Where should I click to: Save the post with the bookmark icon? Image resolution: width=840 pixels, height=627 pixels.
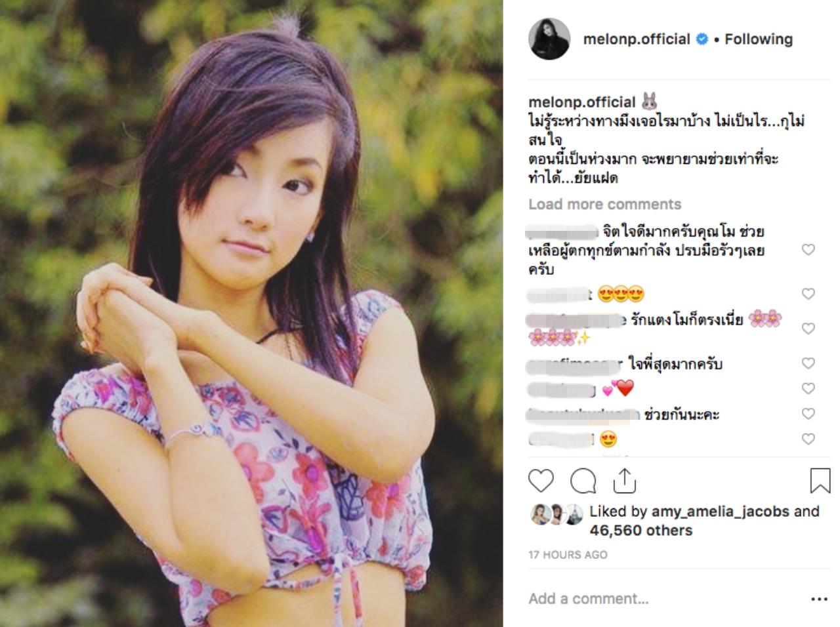(x=820, y=481)
